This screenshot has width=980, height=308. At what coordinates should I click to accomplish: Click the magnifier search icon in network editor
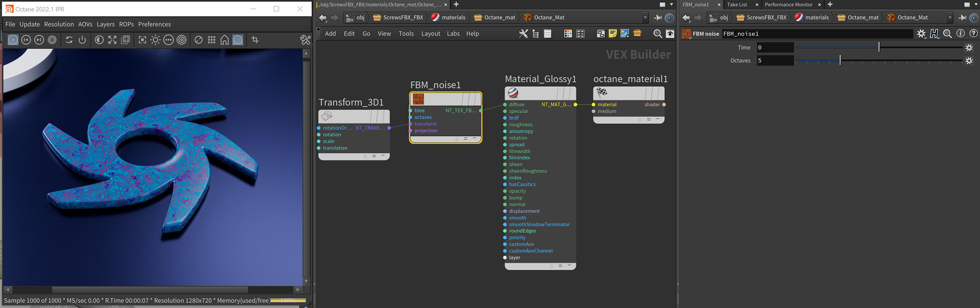coord(657,34)
